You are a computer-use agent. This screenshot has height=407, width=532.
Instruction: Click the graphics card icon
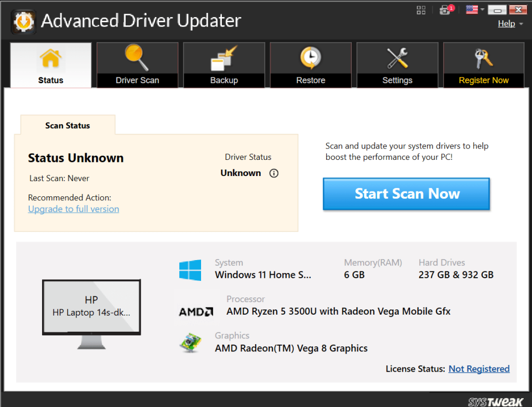pos(191,343)
